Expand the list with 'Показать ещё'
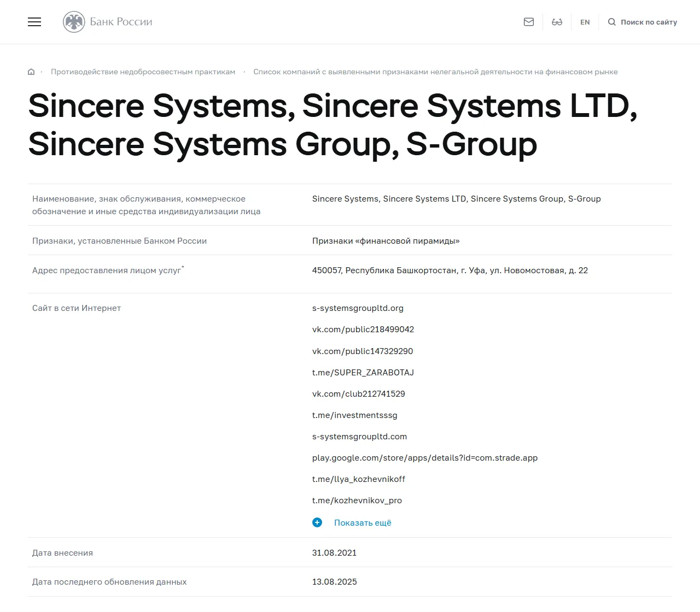This screenshot has width=700, height=612. pyautogui.click(x=363, y=522)
